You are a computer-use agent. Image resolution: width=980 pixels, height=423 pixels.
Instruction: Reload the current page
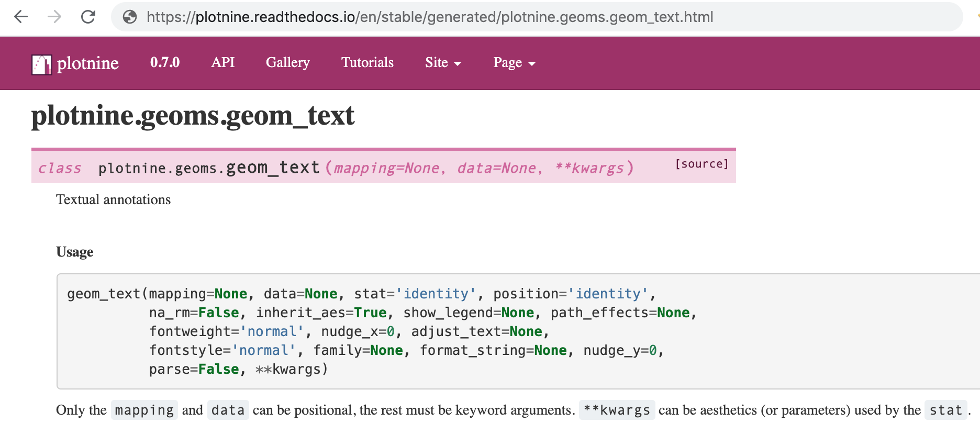coord(88,17)
